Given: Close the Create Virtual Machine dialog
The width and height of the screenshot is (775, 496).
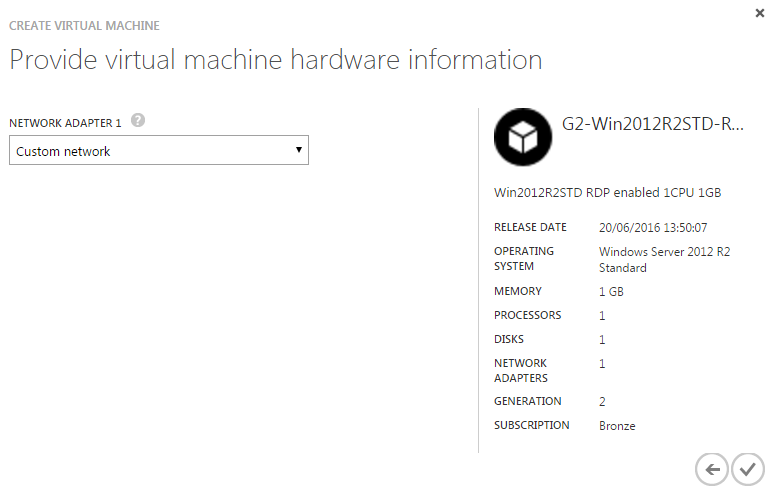Looking at the screenshot, I should [x=760, y=13].
